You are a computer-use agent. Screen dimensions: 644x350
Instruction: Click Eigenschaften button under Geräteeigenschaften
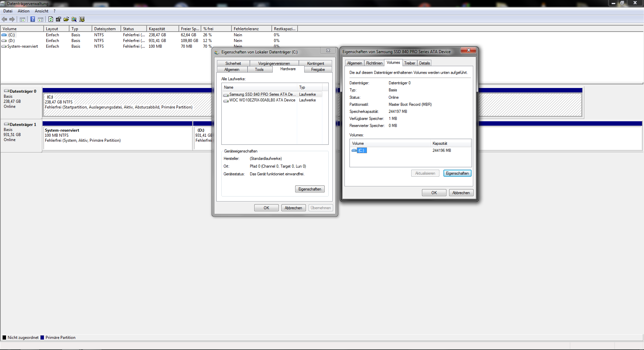click(310, 189)
